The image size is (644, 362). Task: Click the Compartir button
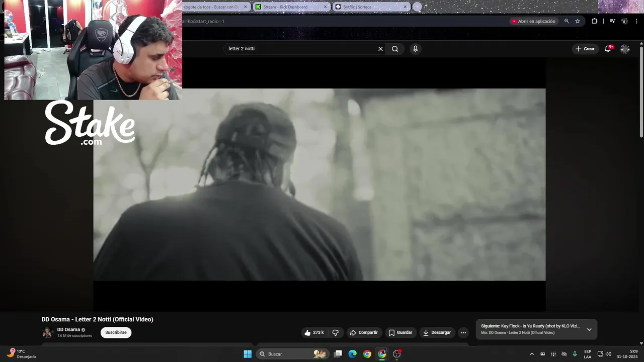pos(364,332)
